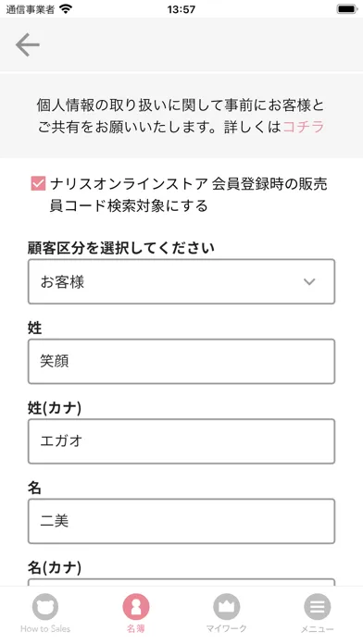
Task: Tap the How to Sales tab label
Action: tap(45, 628)
